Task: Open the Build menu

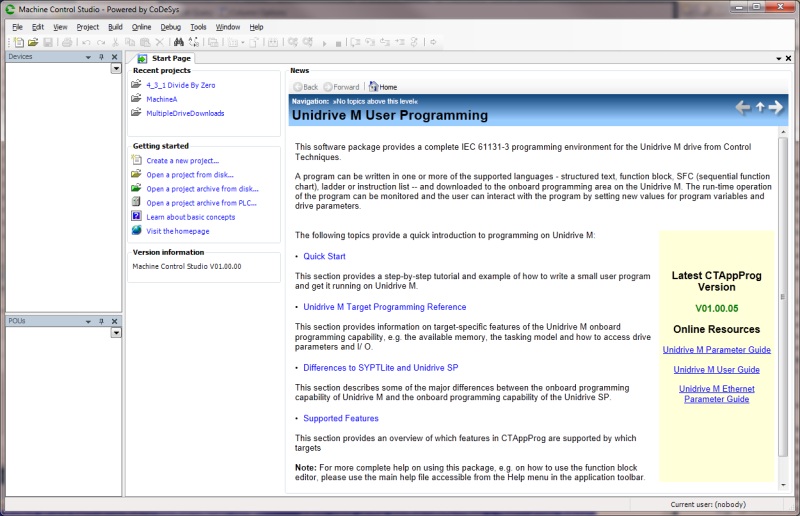Action: [x=115, y=27]
